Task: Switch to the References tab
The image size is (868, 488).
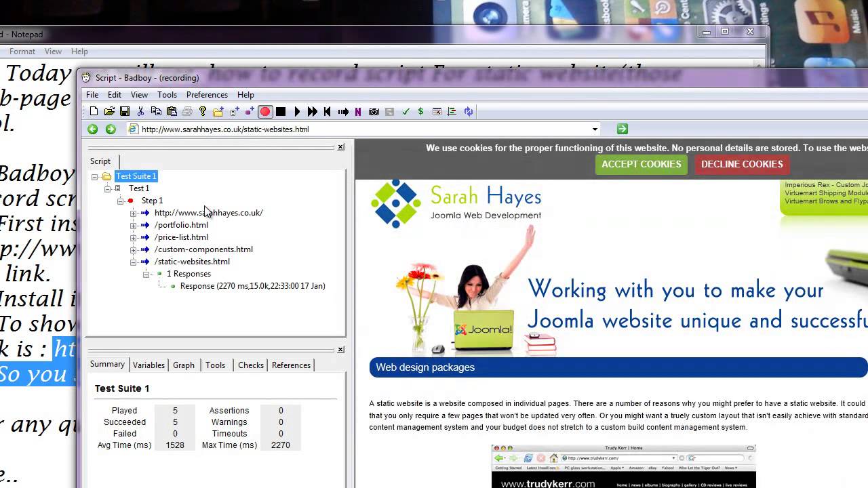Action: tap(291, 365)
